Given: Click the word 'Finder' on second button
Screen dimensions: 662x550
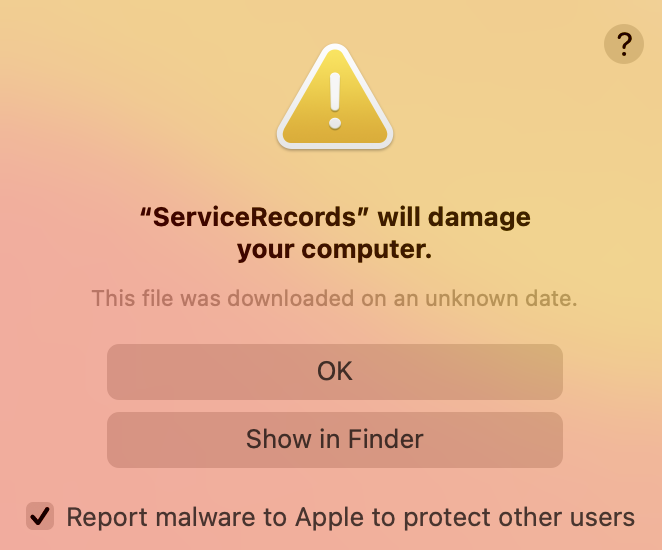Looking at the screenshot, I should tap(386, 439).
